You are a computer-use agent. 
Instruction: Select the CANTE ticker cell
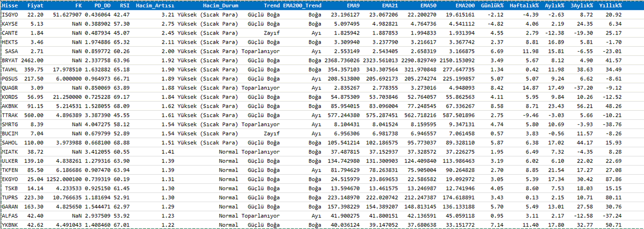point(10,33)
